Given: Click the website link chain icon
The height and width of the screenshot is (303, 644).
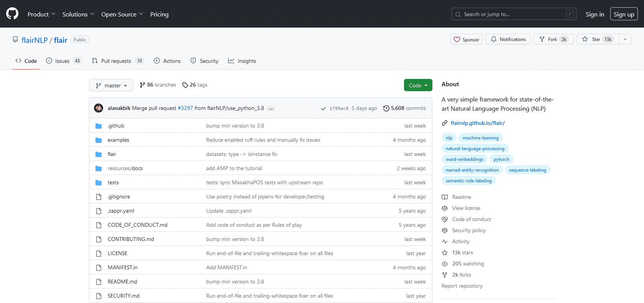Looking at the screenshot, I should [445, 123].
